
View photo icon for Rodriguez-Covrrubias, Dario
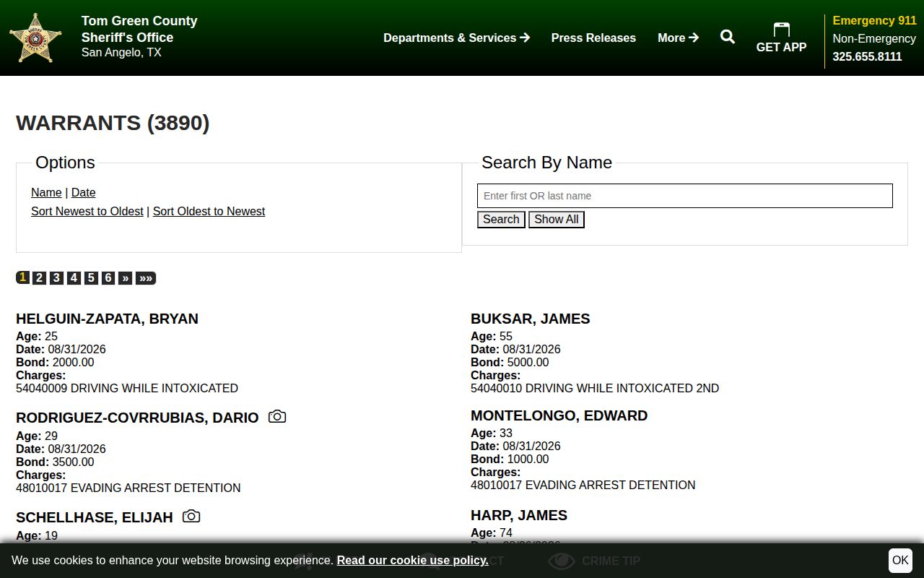coord(277,417)
